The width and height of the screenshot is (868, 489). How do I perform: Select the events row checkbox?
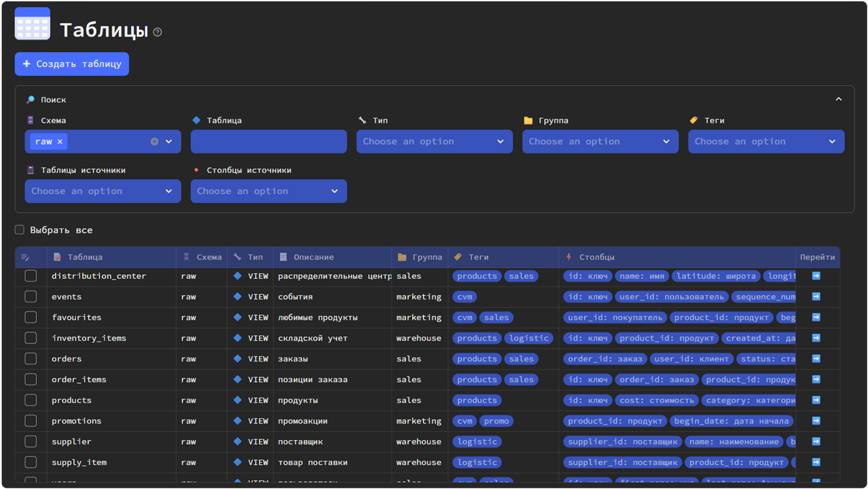point(31,297)
